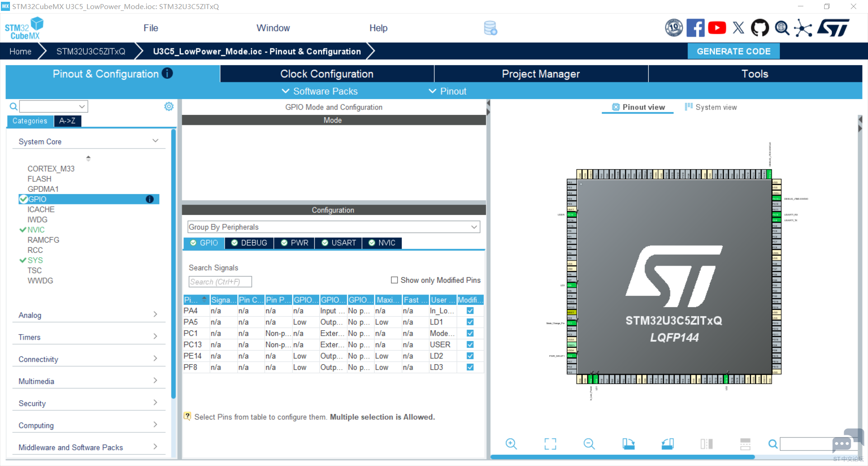Click the category list vertical scrollbar
This screenshot has height=466, width=868.
click(x=174, y=264)
